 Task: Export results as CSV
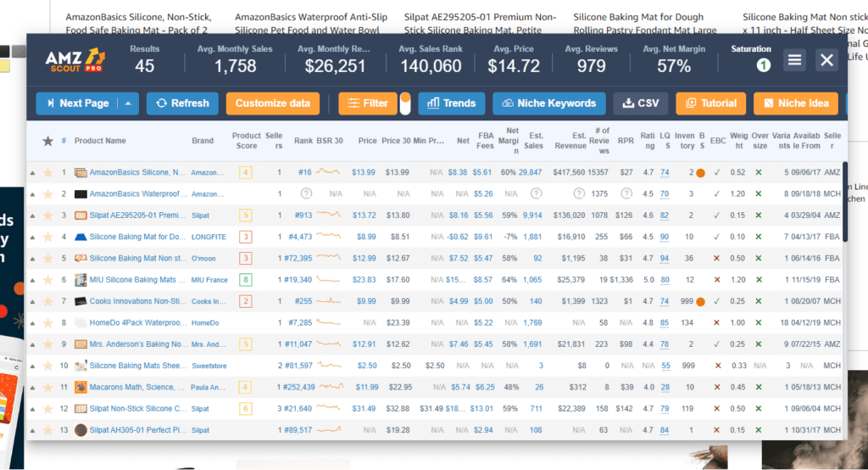(641, 104)
